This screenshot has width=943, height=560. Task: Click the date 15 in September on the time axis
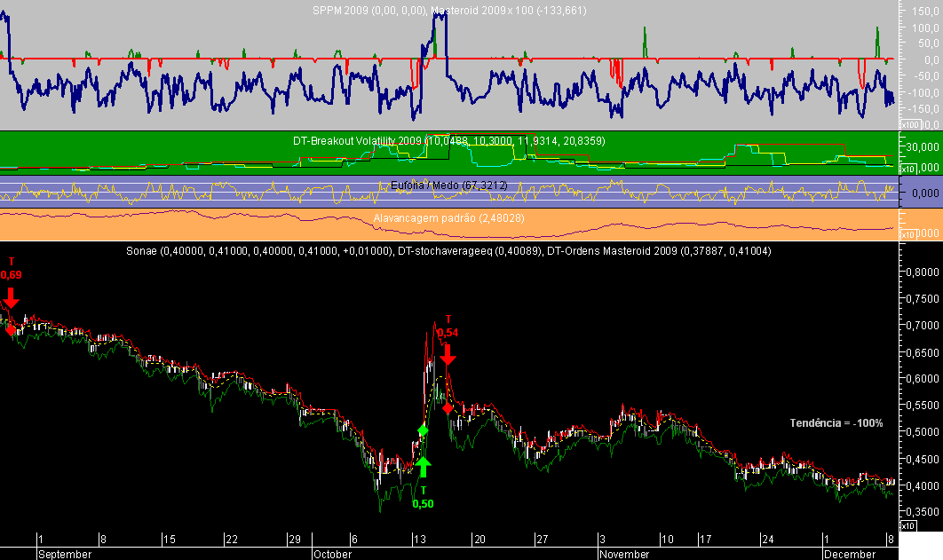170,539
